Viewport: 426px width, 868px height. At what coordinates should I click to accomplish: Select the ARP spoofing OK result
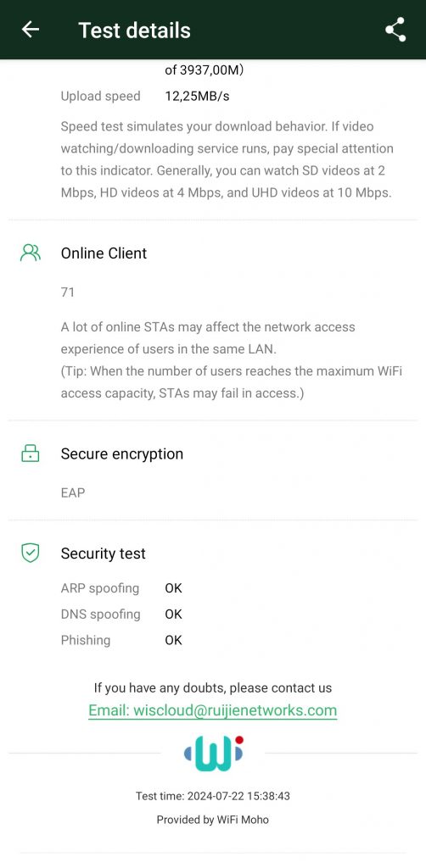coord(173,588)
